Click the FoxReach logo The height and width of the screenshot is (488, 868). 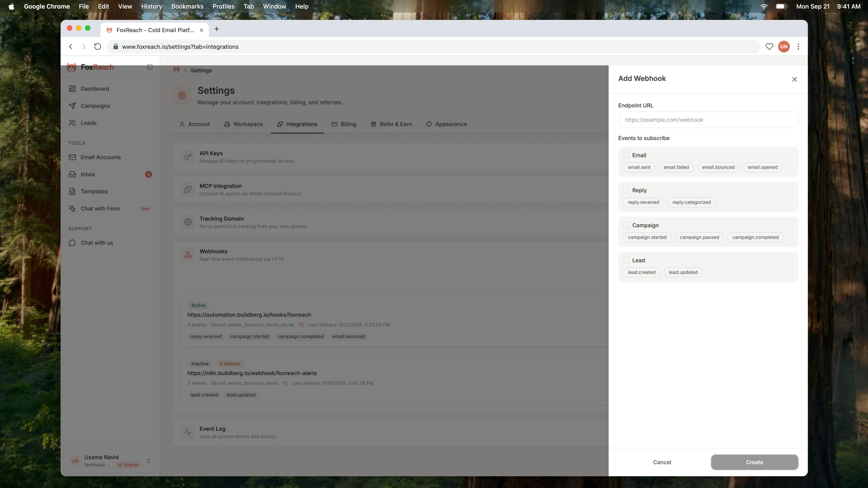(90, 67)
